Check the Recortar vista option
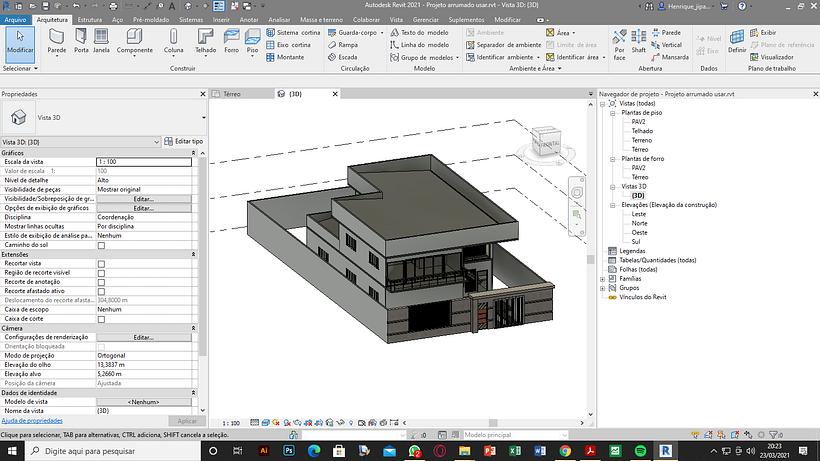The height and width of the screenshot is (461, 820). (101, 263)
